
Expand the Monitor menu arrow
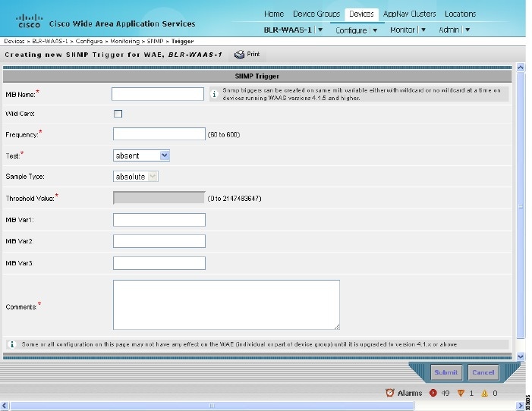(x=423, y=30)
